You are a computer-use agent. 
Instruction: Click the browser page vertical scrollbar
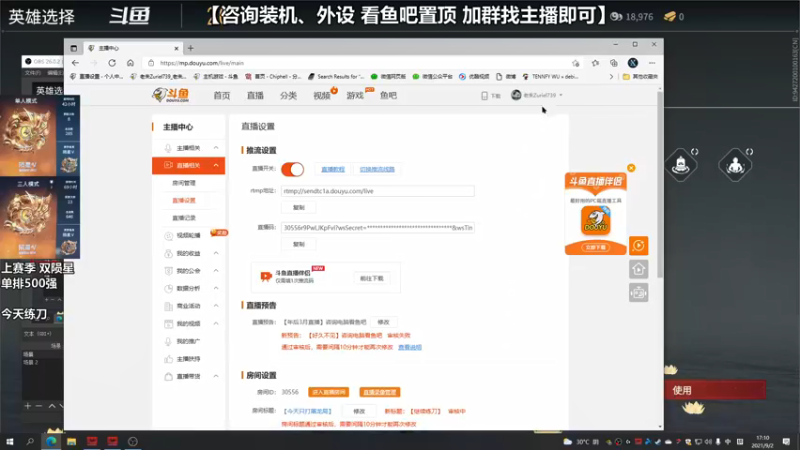click(660, 186)
